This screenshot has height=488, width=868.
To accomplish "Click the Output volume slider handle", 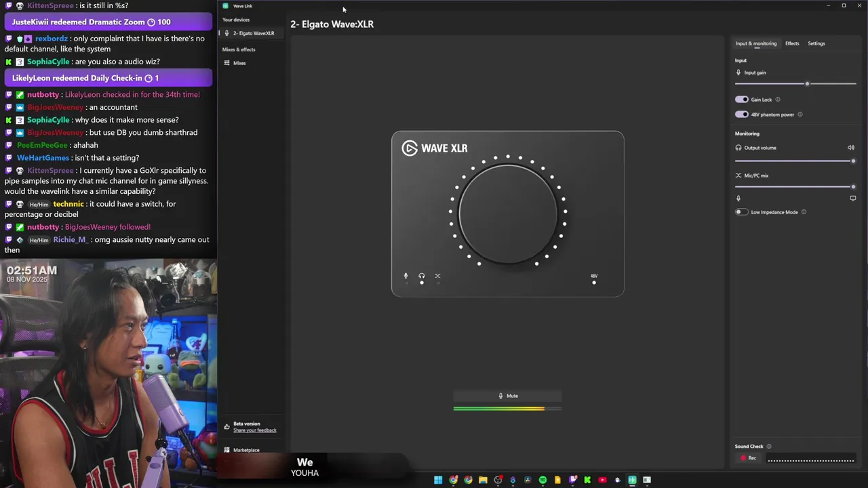I will pyautogui.click(x=853, y=161).
